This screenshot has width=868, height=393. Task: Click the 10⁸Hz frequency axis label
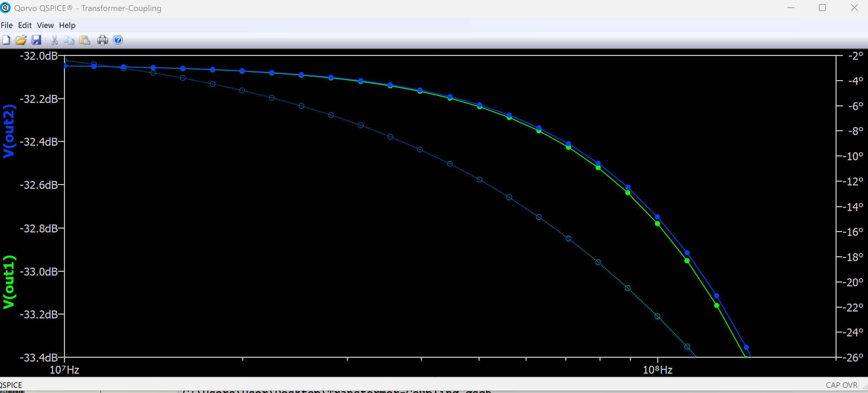coord(657,370)
